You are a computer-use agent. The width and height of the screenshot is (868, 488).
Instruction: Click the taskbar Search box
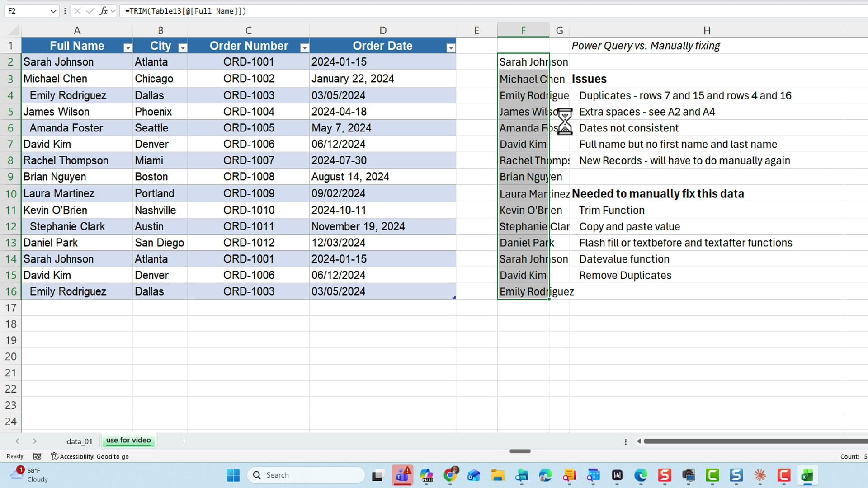tap(306, 475)
